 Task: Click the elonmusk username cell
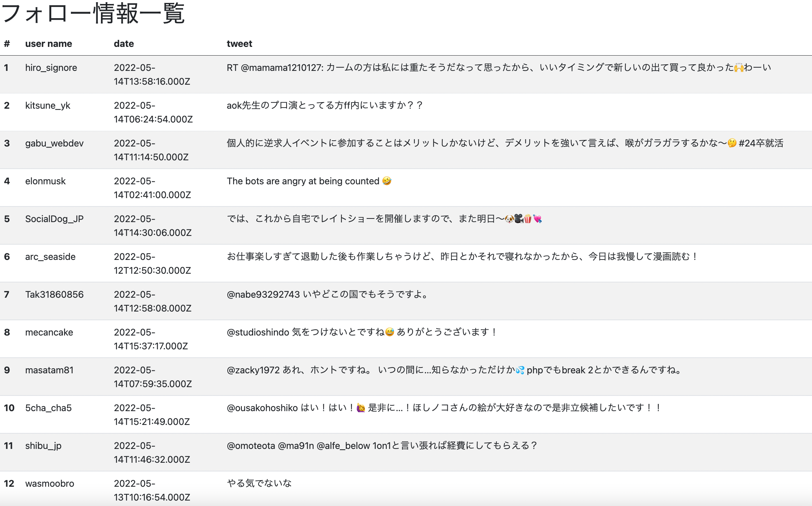click(45, 181)
